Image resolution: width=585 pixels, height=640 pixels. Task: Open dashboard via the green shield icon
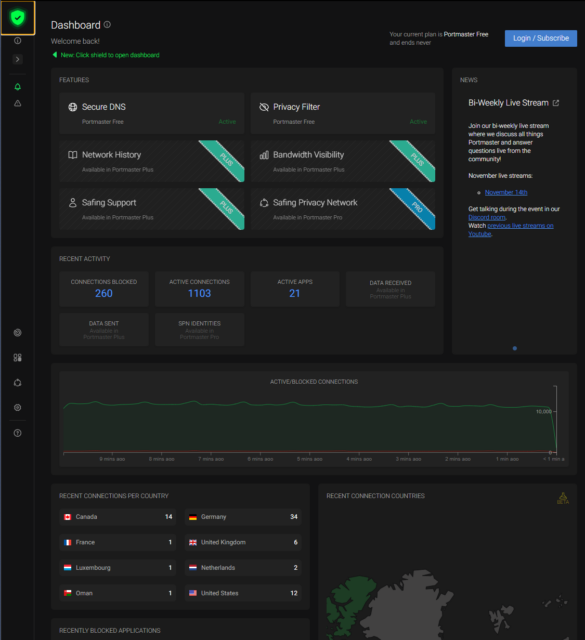coord(18,18)
